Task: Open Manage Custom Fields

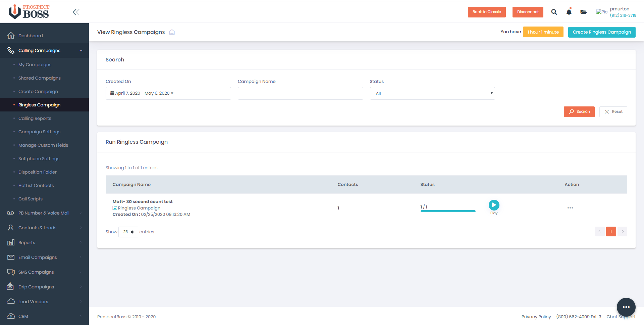Action: coord(43,145)
